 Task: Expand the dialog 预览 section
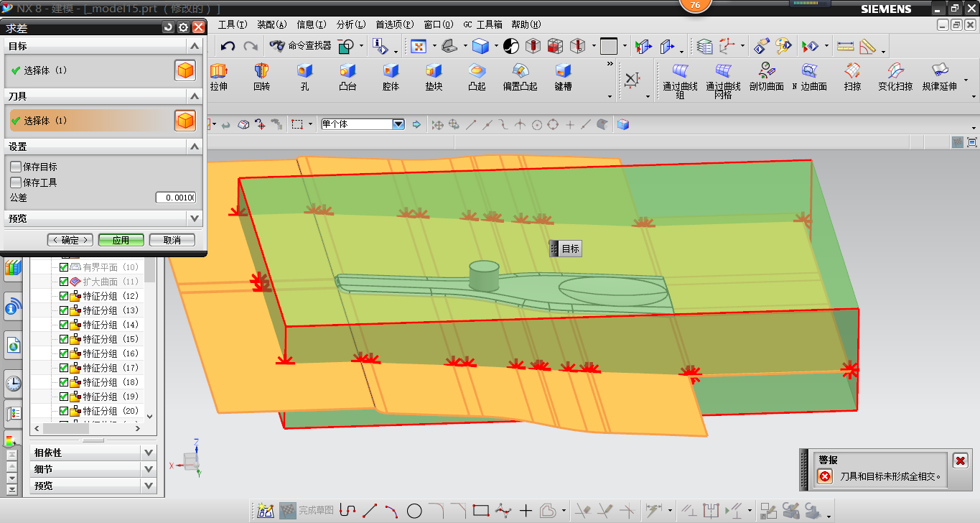pyautogui.click(x=194, y=218)
